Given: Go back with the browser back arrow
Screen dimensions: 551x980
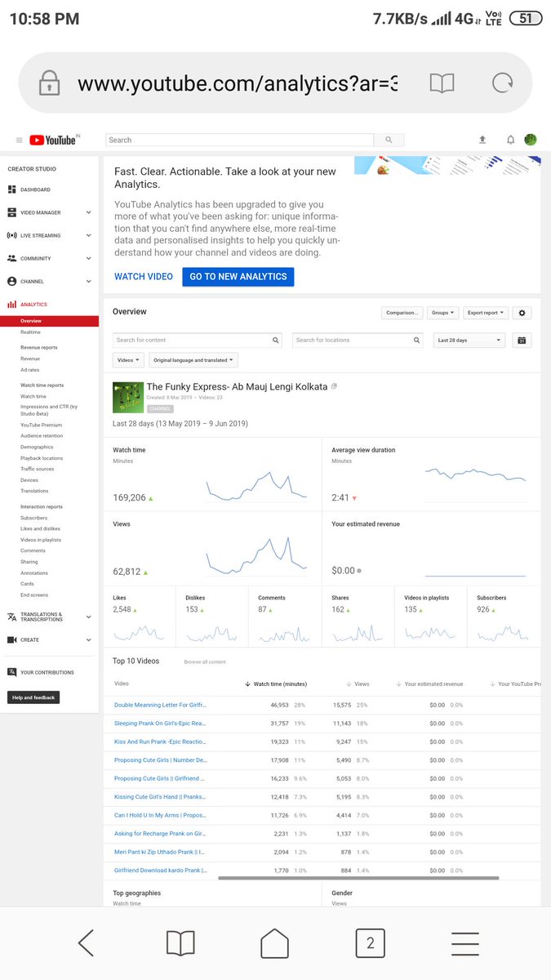Looking at the screenshot, I should (x=86, y=943).
